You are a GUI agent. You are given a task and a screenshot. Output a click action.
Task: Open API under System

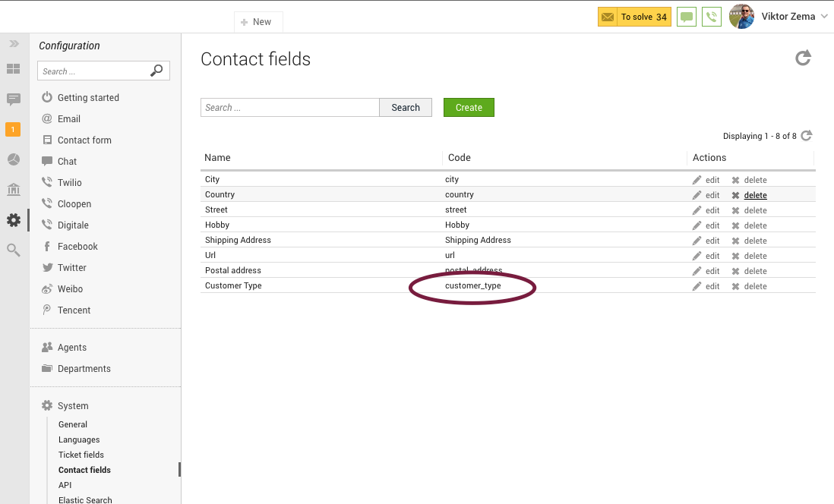pos(65,485)
